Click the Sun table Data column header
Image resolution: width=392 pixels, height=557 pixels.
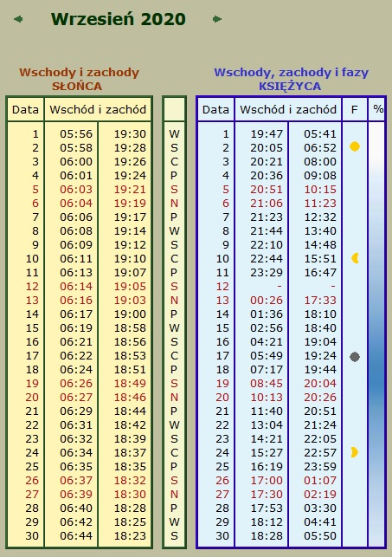tap(25, 109)
